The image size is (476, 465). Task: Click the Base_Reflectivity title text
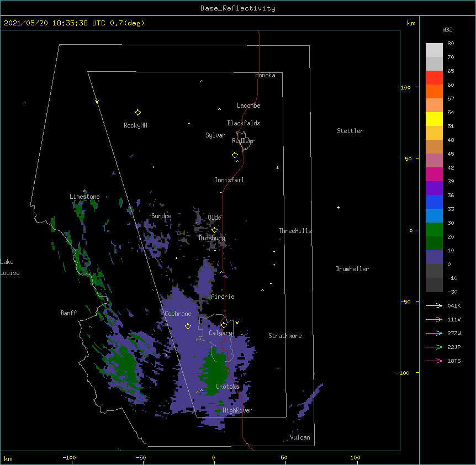click(x=238, y=8)
